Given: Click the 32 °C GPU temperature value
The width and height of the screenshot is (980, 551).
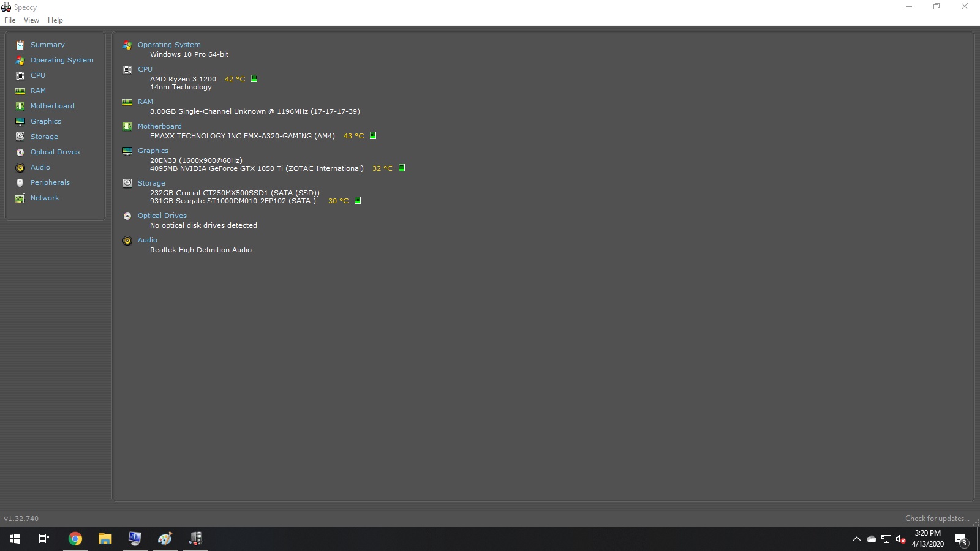Looking at the screenshot, I should pos(382,168).
